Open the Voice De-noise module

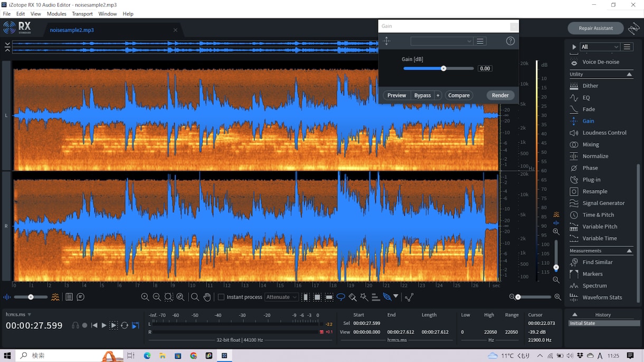point(601,62)
